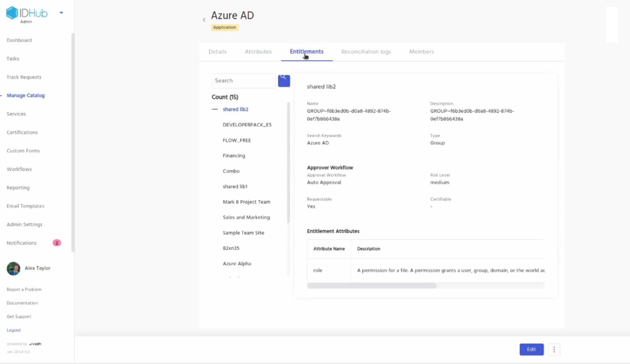The width and height of the screenshot is (630, 364).
Task: Expand the IDHub Admin role dropdown
Action: pyautogui.click(x=61, y=13)
